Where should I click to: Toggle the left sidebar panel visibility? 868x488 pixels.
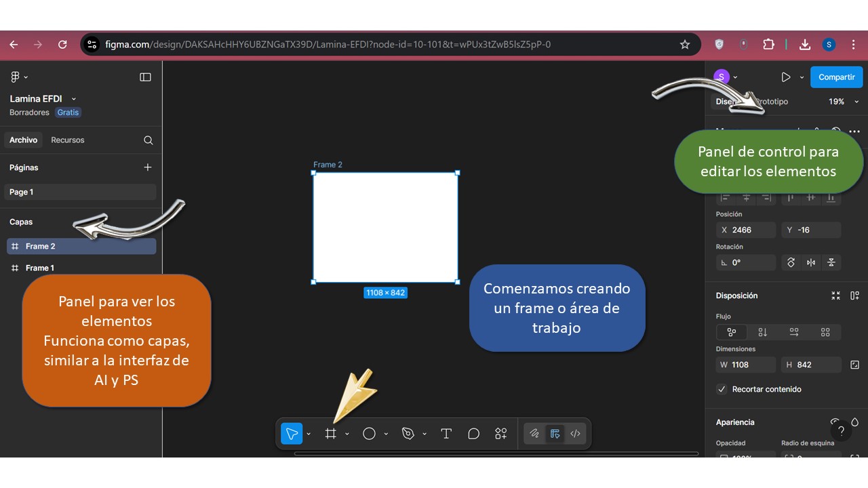pos(145,77)
